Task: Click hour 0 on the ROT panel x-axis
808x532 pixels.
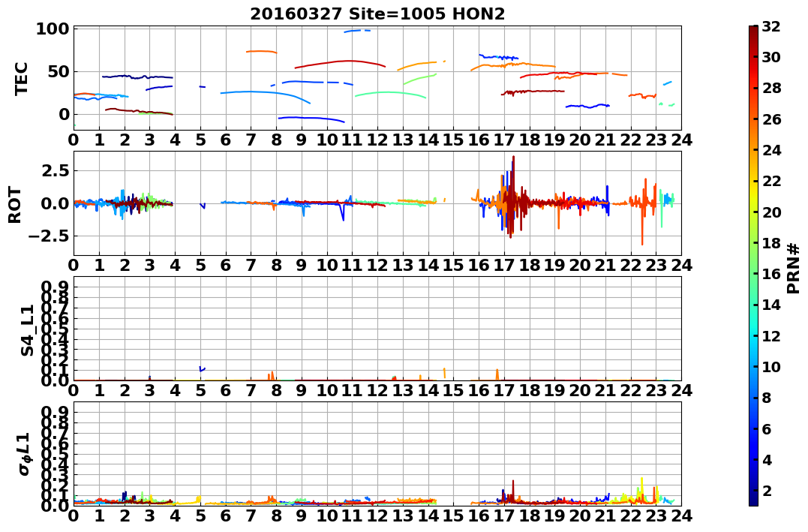Action: pyautogui.click(x=74, y=266)
